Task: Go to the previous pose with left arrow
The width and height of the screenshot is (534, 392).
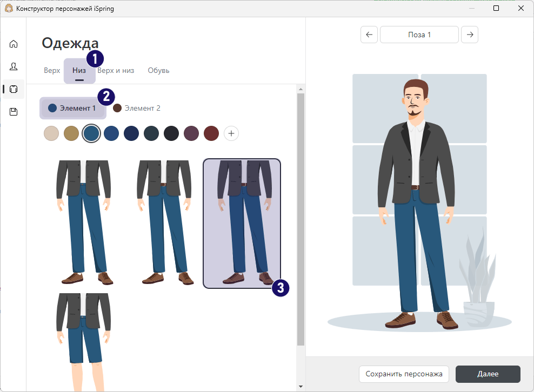Action: 369,35
